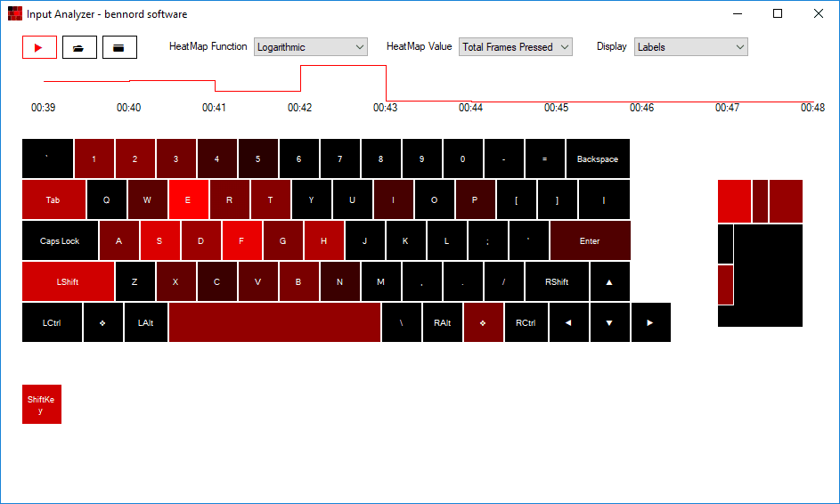
Task: Click the black clapboard icon button
Action: point(119,47)
